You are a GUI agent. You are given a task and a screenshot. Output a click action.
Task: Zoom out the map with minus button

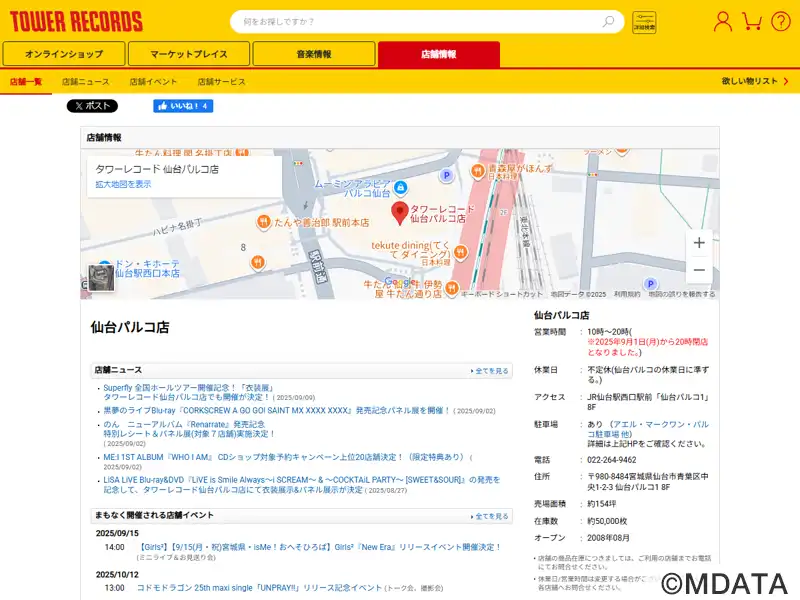[x=699, y=270]
